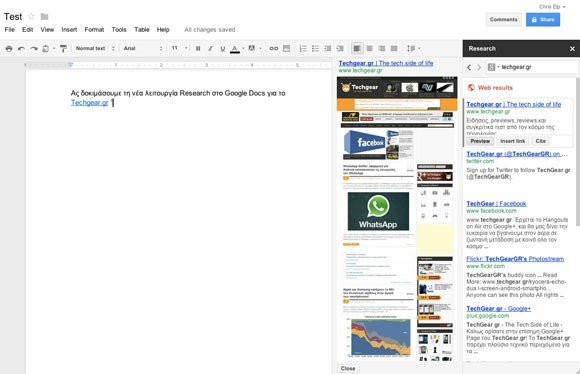The height and width of the screenshot is (374, 580).
Task: Star the Test document
Action: tap(31, 17)
